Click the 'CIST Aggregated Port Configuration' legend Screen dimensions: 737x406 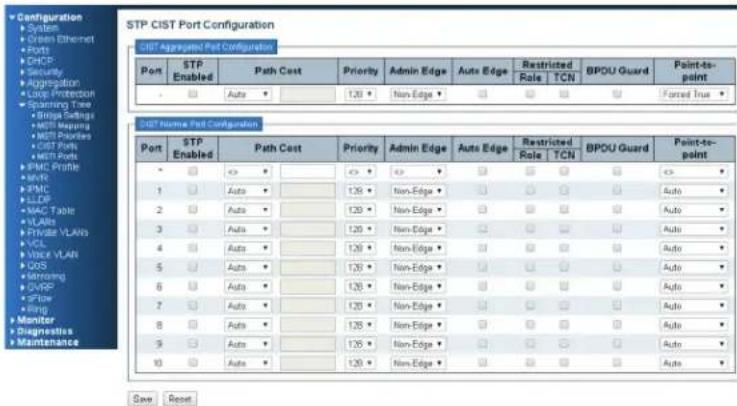(206, 47)
